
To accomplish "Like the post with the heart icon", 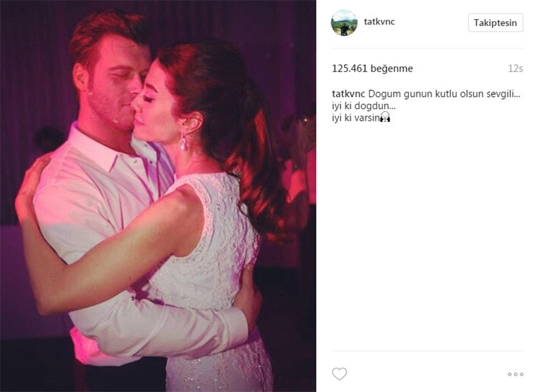I will (x=339, y=374).
